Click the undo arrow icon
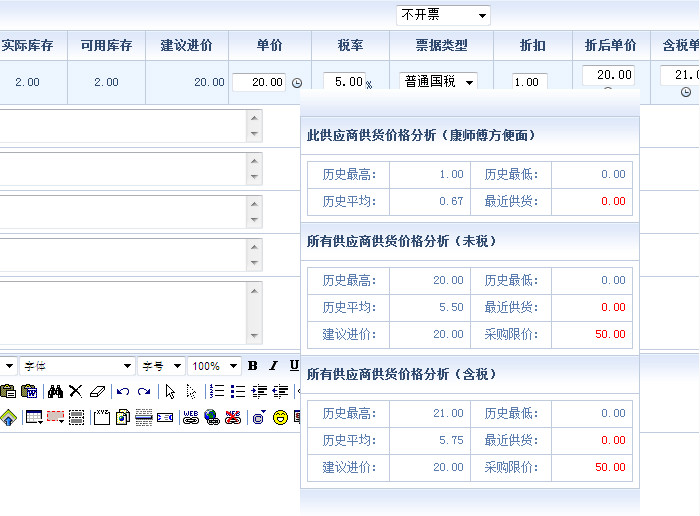700x516 pixels. pos(123,391)
